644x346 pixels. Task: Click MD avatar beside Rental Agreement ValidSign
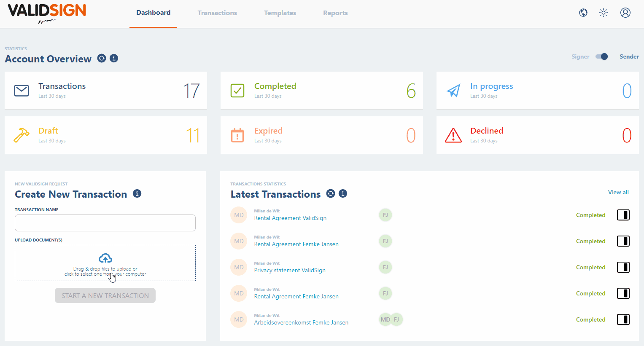coord(239,215)
